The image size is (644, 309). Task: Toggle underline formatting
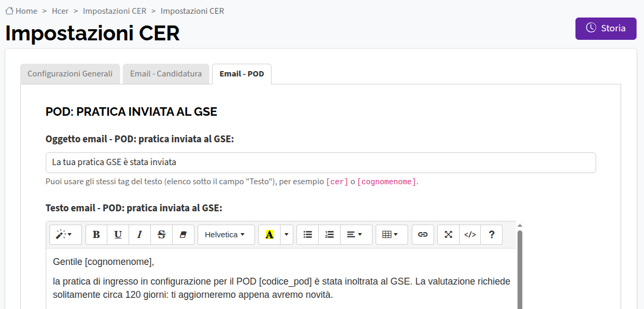click(x=118, y=234)
